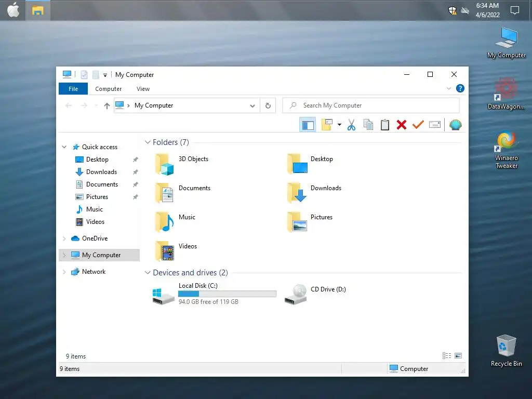The height and width of the screenshot is (399, 532).
Task: Select the Winaero Tweaker desktop shortcut
Action: point(506,150)
